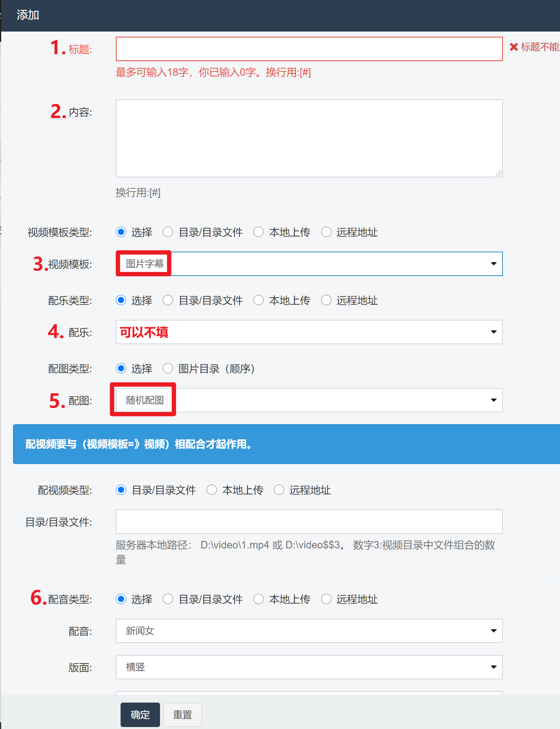Image resolution: width=560 pixels, height=729 pixels.
Task: Click the 标题 title input field
Action: (309, 49)
